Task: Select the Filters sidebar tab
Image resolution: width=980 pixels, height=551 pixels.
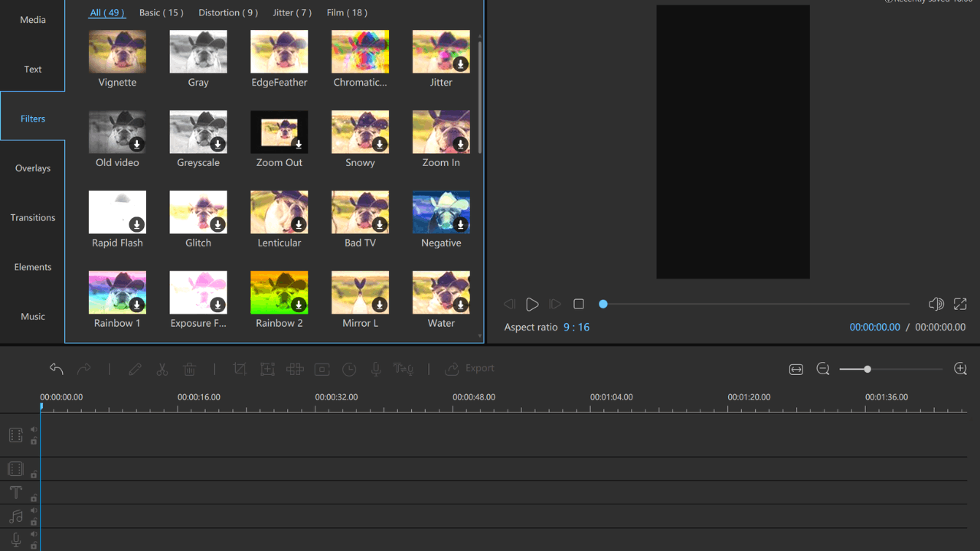Action: pos(33,119)
